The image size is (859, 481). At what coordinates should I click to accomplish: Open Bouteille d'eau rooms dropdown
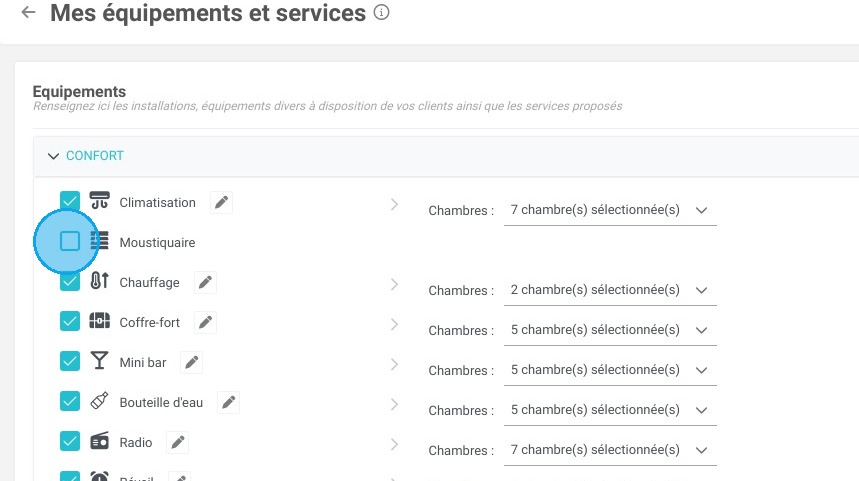pyautogui.click(x=610, y=410)
